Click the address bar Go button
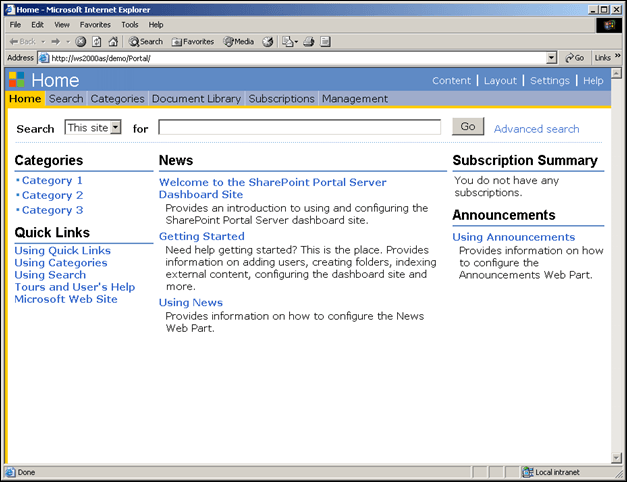627x482 pixels. [575, 58]
